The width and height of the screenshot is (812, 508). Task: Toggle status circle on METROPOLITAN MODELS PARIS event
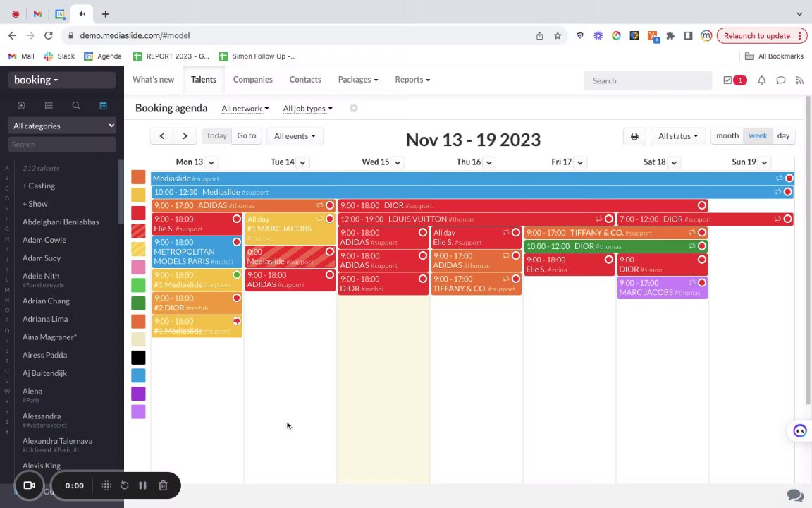[x=237, y=242]
